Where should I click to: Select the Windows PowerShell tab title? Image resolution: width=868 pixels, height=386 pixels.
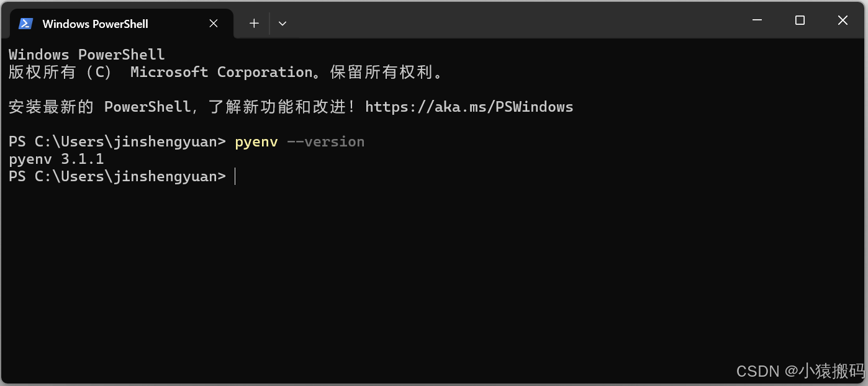pyautogui.click(x=95, y=24)
